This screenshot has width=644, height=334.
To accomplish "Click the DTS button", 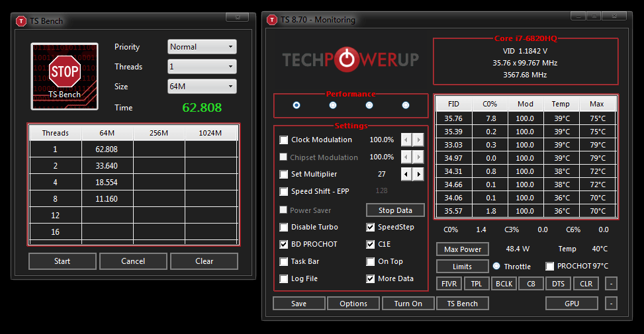I will click(558, 284).
